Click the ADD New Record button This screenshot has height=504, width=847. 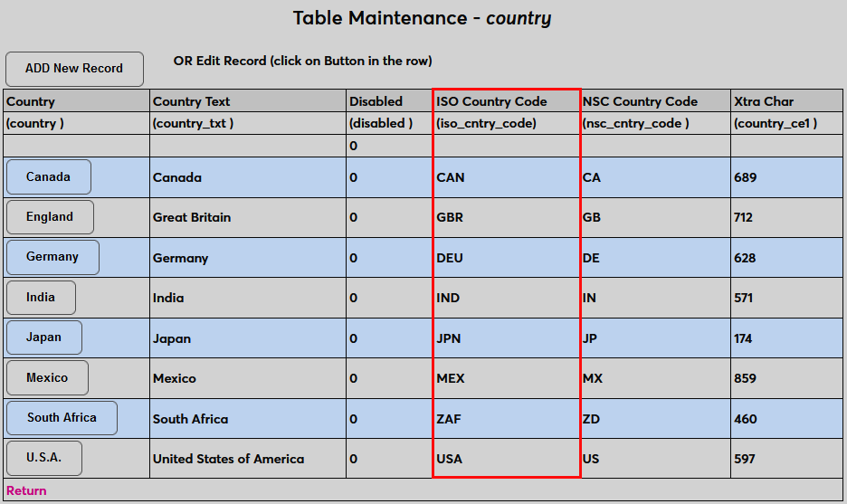(74, 69)
